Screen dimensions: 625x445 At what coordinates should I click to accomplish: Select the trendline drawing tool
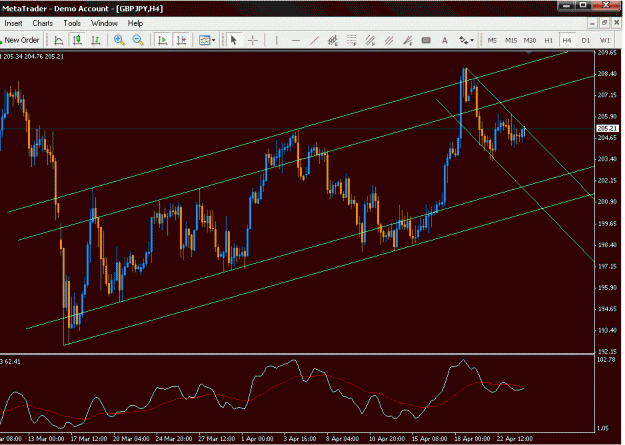pos(314,40)
